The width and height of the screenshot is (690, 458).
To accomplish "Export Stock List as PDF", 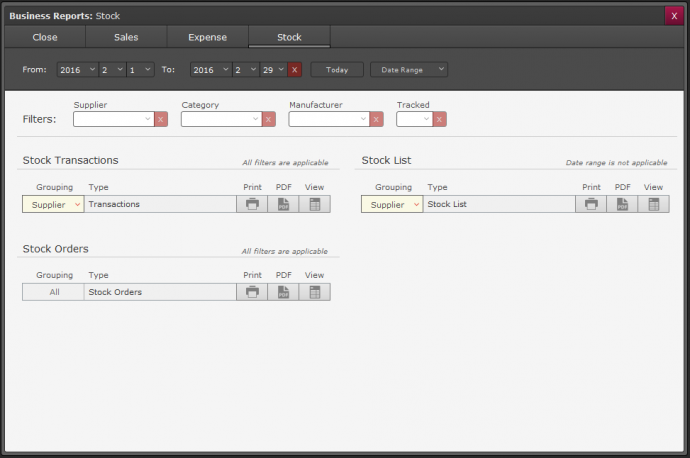I will 622,204.
